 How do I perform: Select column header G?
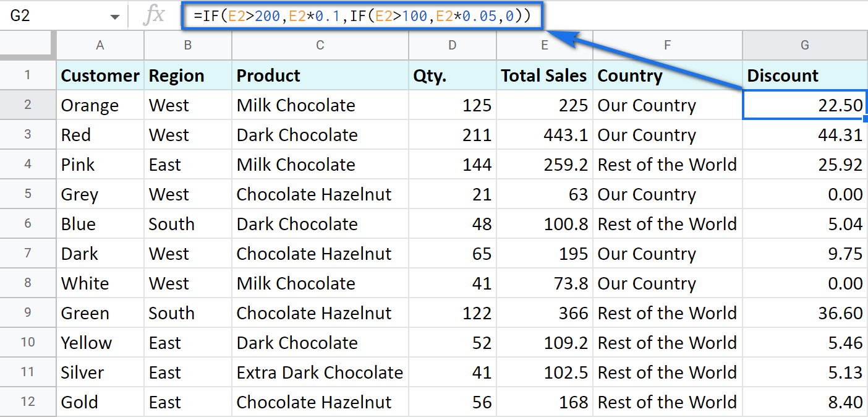click(x=804, y=45)
